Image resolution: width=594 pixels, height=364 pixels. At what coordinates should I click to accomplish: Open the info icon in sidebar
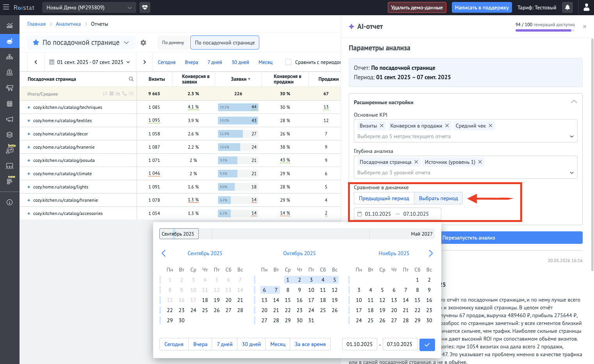pos(10,202)
